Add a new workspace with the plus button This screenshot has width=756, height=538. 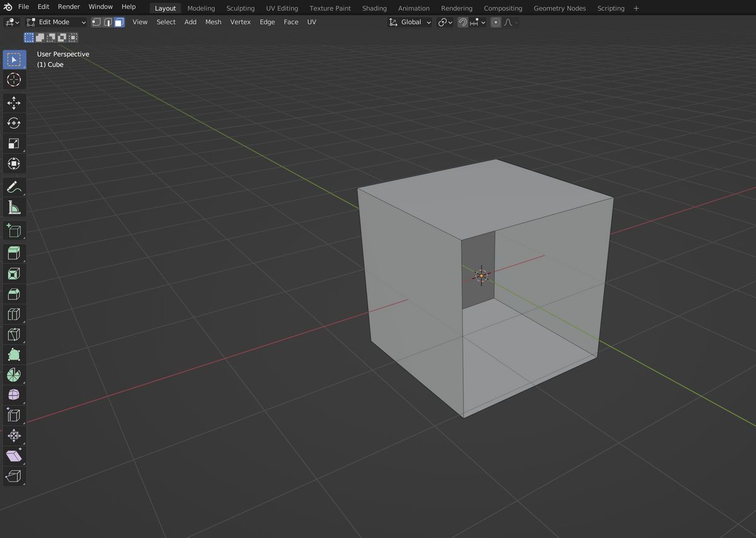pyautogui.click(x=636, y=8)
